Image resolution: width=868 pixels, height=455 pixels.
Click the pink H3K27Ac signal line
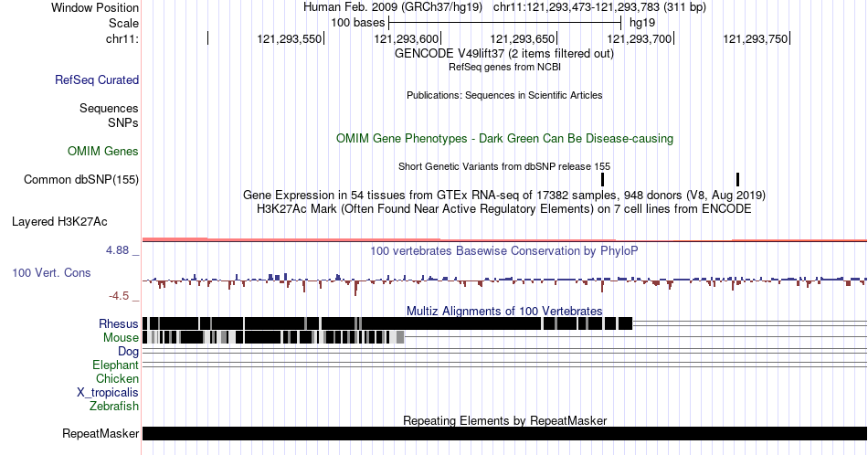(x=504, y=239)
